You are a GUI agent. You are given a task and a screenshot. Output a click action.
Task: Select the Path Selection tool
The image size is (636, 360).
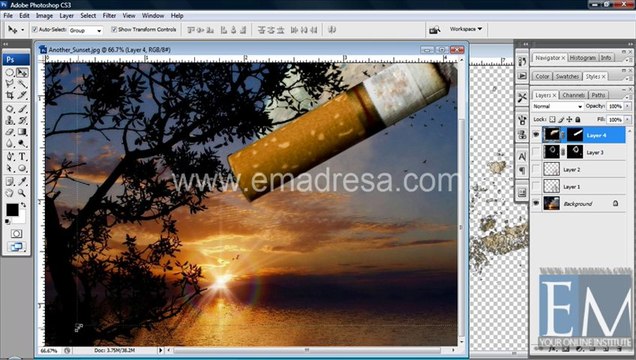(10, 168)
